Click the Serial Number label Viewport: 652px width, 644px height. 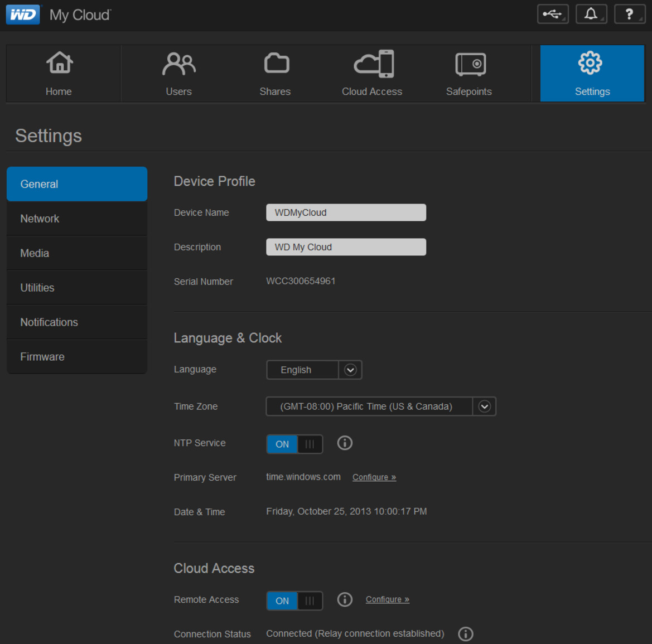pos(204,282)
